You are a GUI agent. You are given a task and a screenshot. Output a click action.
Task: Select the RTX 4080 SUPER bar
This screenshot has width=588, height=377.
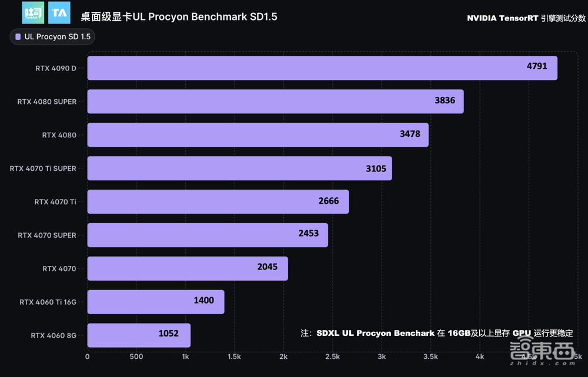[275, 102]
